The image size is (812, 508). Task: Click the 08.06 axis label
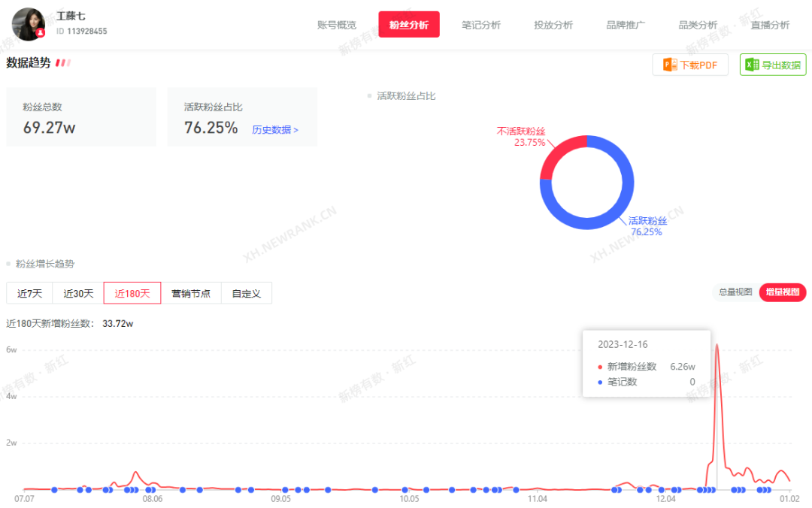coord(152,499)
